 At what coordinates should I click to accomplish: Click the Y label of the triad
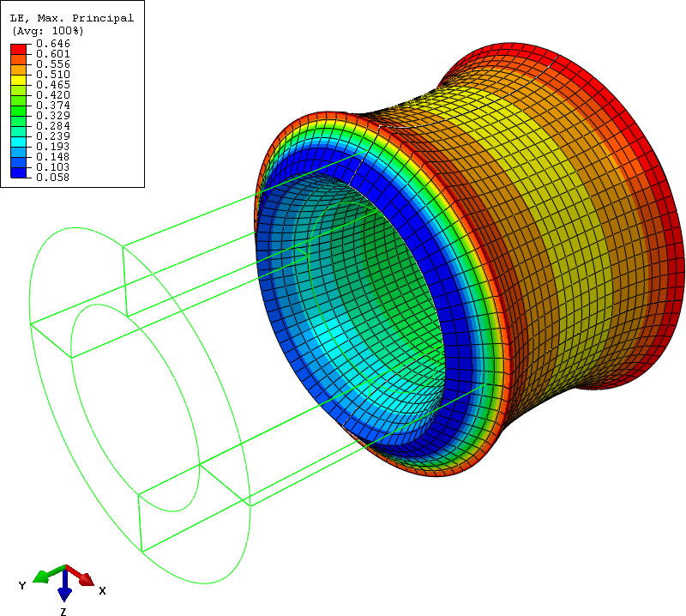[22, 585]
